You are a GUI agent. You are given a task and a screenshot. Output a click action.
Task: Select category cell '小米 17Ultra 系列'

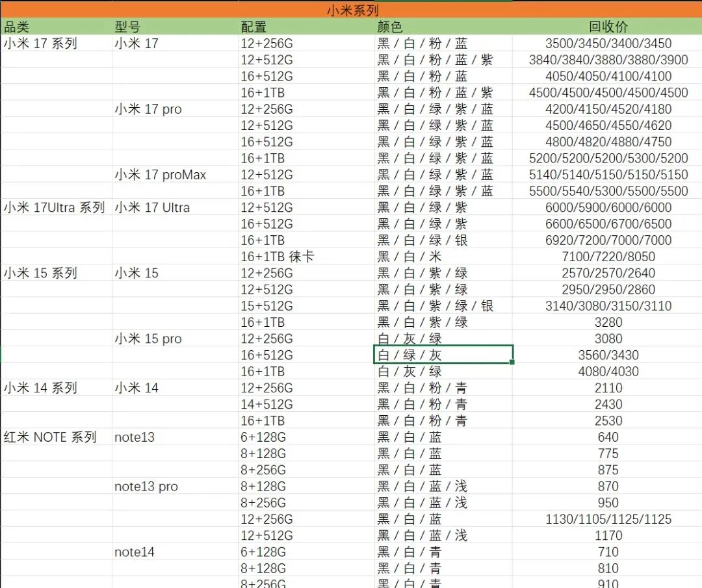(x=56, y=208)
